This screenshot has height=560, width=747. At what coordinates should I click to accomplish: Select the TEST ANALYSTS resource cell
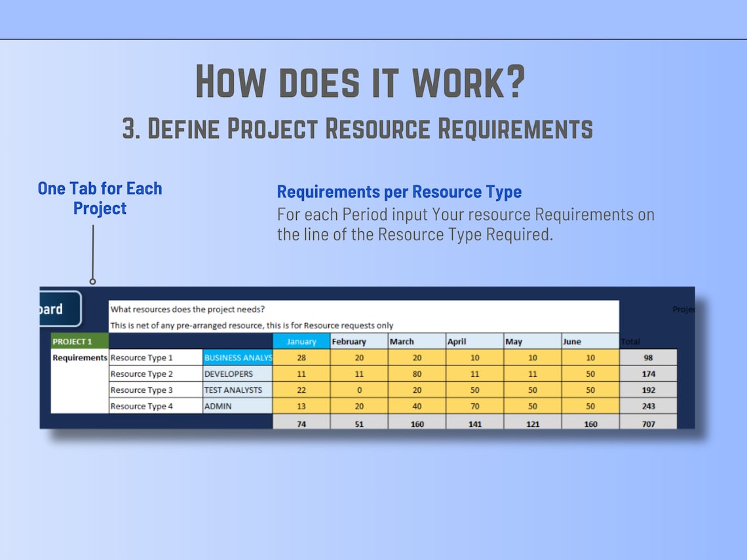click(x=237, y=390)
